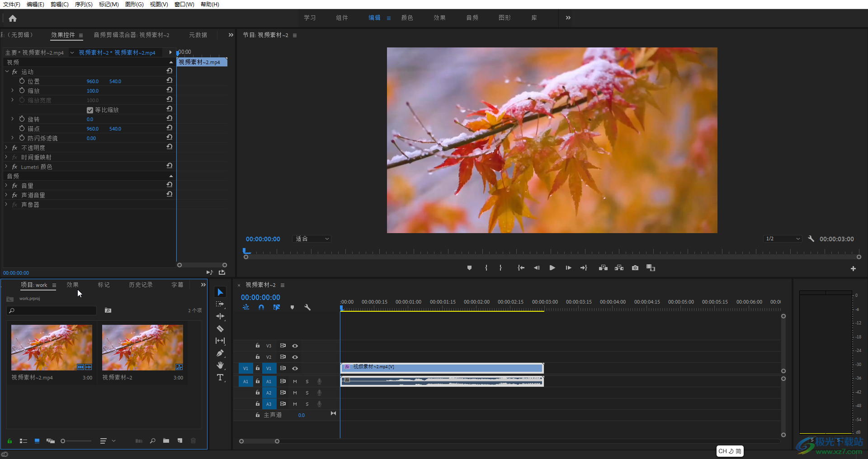Click the Lift button

[603, 268]
